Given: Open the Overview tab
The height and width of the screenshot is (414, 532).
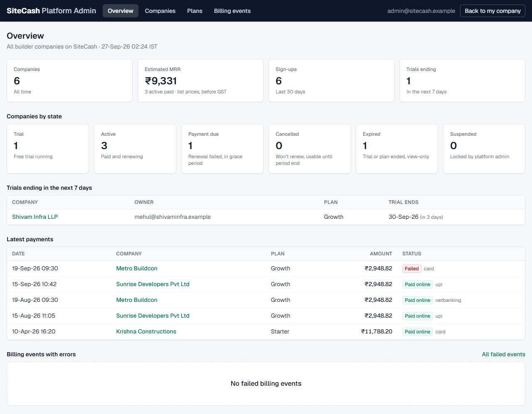Looking at the screenshot, I should coord(121,11).
